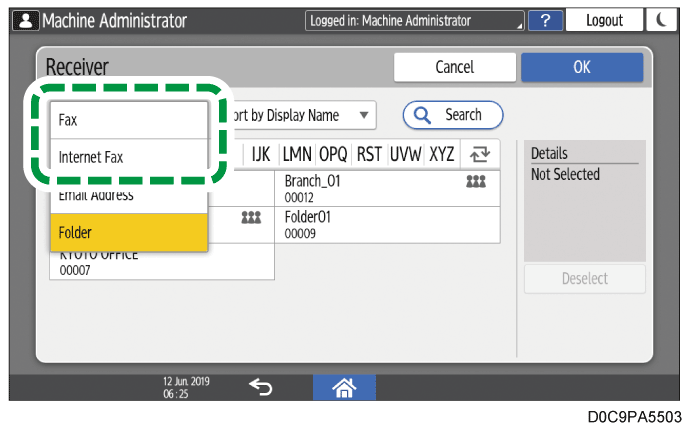The width and height of the screenshot is (691, 427).
Task: Choose Internet Fax option
Action: coord(128,157)
